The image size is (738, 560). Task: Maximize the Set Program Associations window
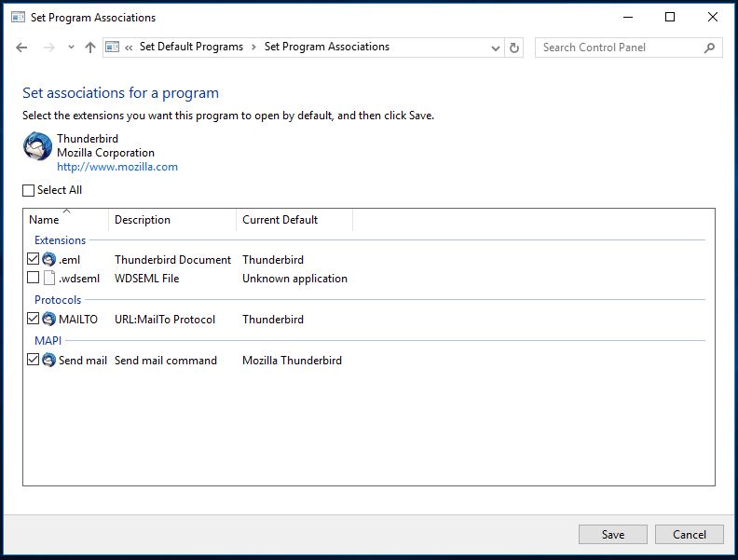pyautogui.click(x=670, y=18)
